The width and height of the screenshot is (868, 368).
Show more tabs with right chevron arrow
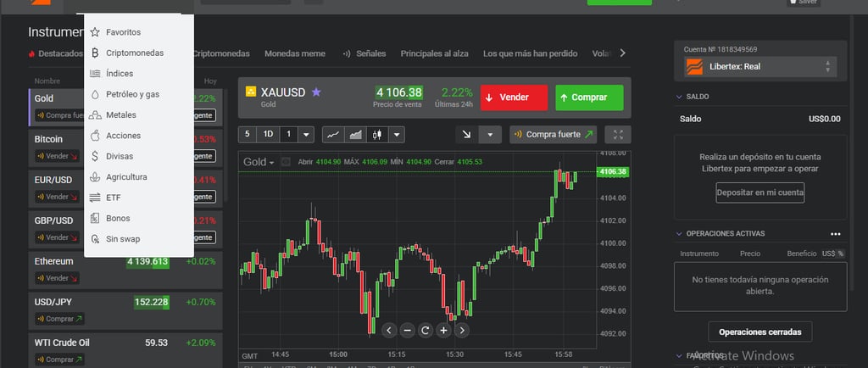click(x=623, y=53)
